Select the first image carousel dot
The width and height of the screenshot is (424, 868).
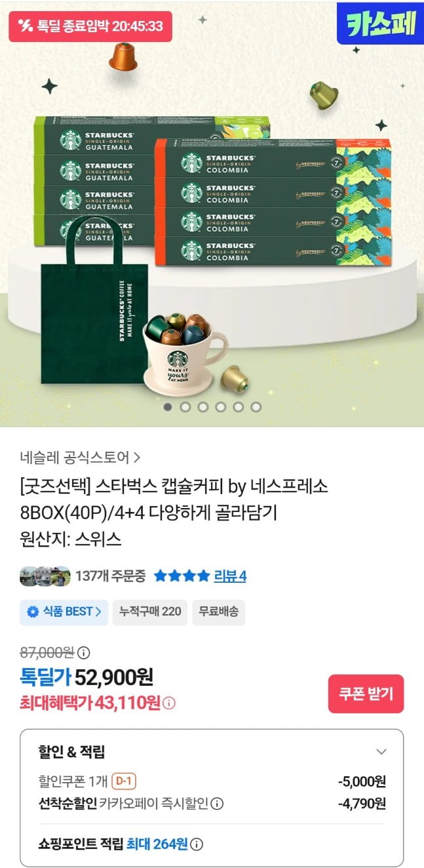click(168, 407)
